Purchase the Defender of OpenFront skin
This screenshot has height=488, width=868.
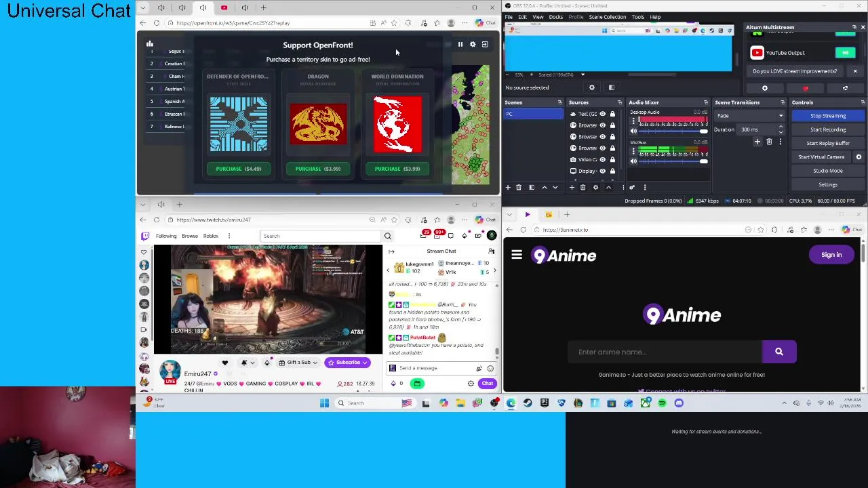(x=239, y=169)
